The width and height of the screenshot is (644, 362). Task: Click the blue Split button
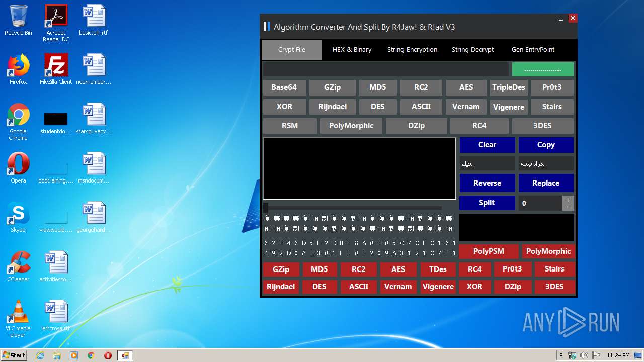pos(487,203)
